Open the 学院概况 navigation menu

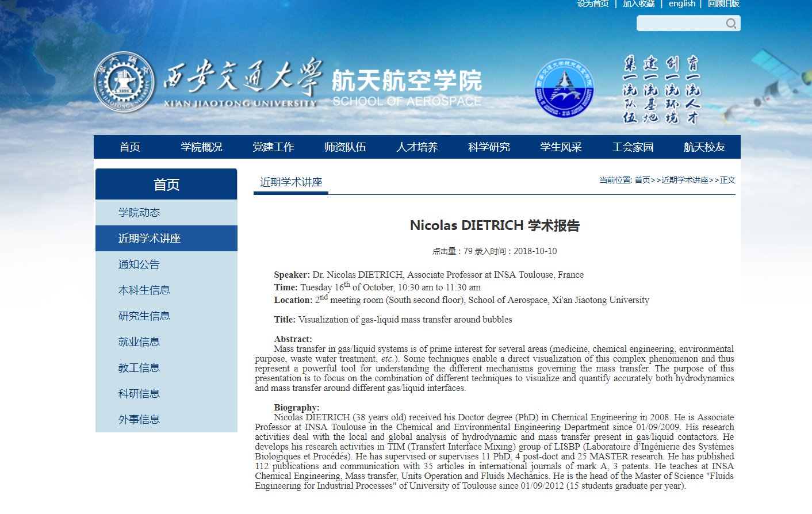[x=201, y=147]
